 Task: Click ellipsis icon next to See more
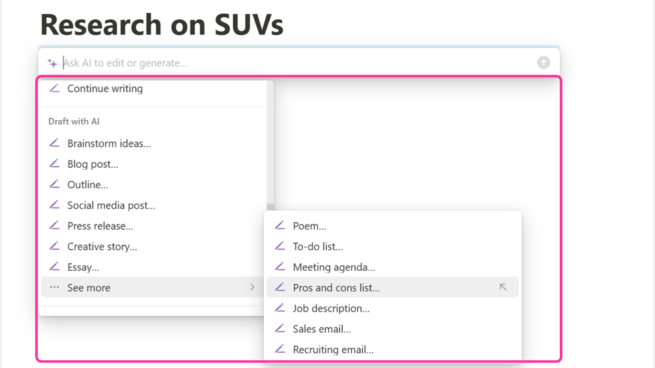click(x=54, y=287)
